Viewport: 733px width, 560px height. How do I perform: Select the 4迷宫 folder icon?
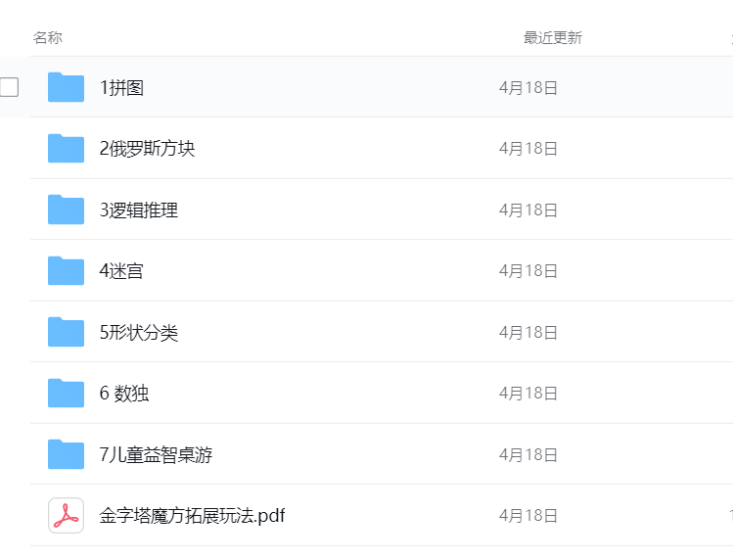pos(66,270)
